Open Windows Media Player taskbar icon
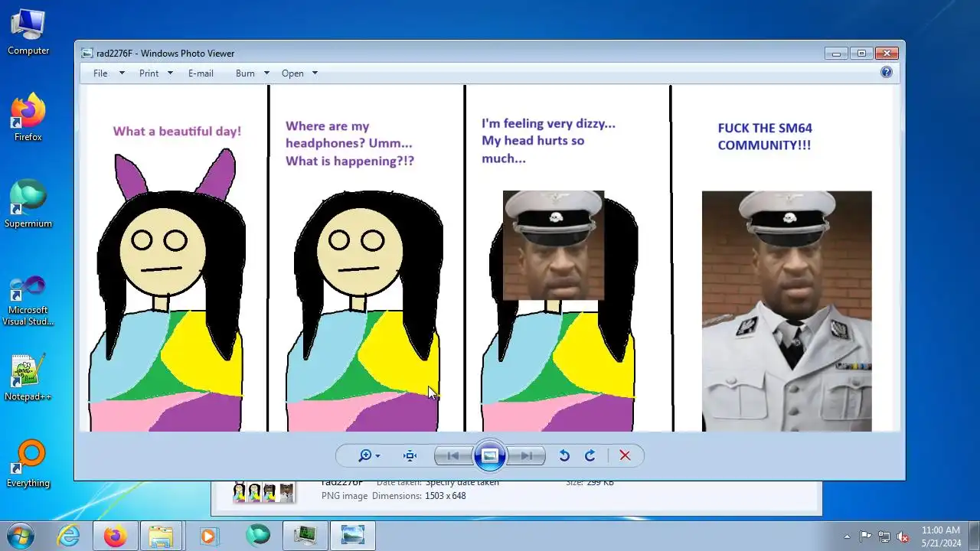This screenshot has height=551, width=980. tap(208, 536)
